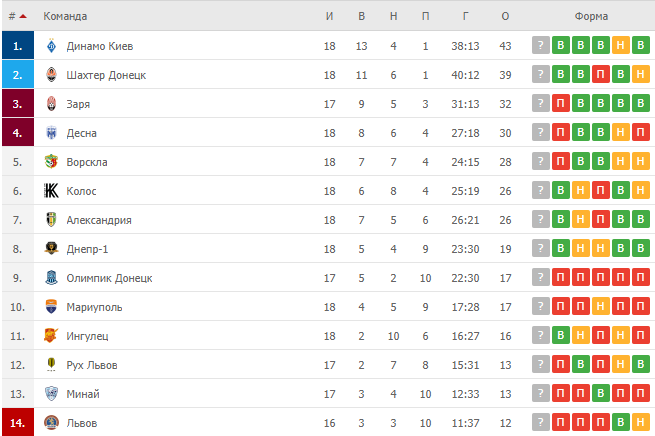Sort by the Г goals column header
Image resolution: width=655 pixels, height=436 pixels.
465,16
